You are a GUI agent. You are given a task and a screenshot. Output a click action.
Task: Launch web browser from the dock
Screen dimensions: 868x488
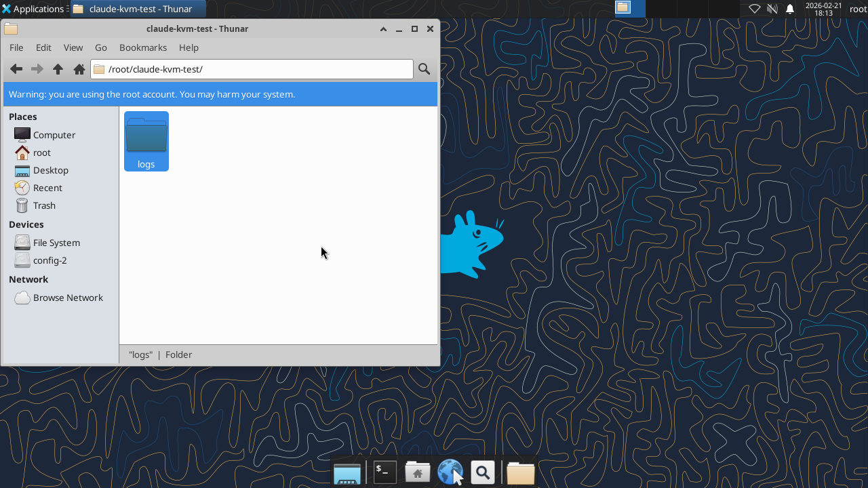pyautogui.click(x=450, y=472)
